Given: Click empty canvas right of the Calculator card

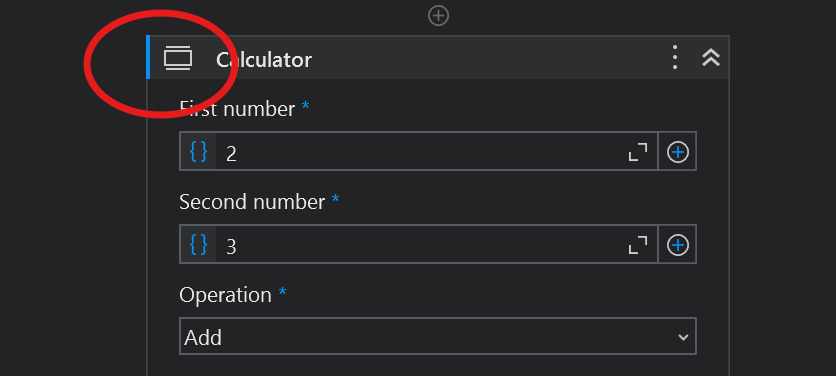Looking at the screenshot, I should tap(782, 203).
